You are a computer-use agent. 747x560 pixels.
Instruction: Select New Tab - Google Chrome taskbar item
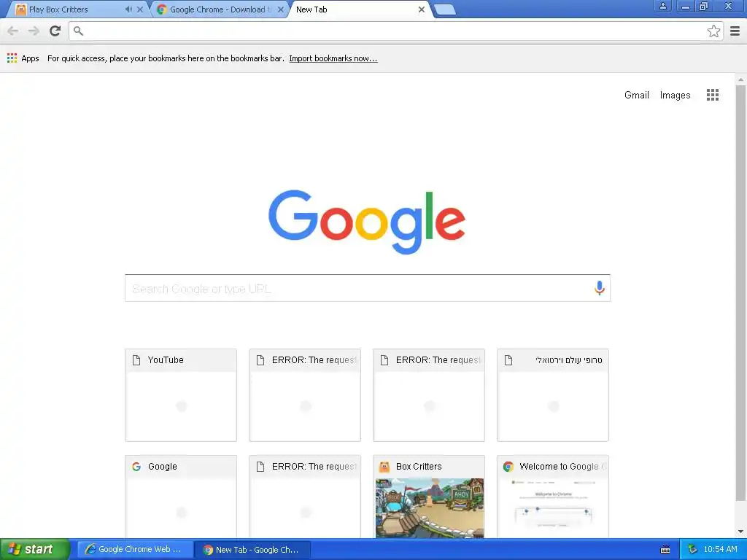[252, 550]
